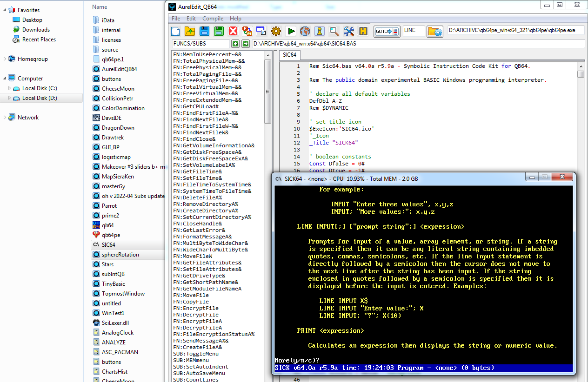Click the yellow H help icon
Image resolution: width=588 pixels, height=382 pixels.
tap(363, 31)
